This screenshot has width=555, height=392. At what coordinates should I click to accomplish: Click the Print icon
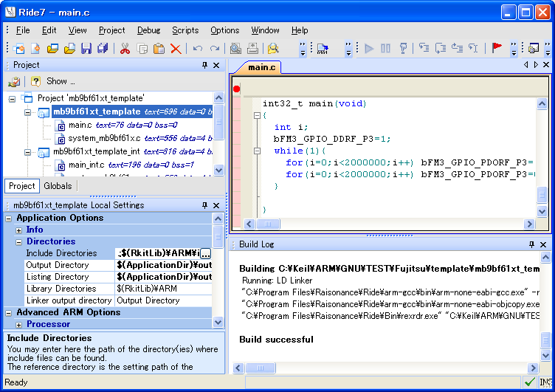click(x=252, y=48)
